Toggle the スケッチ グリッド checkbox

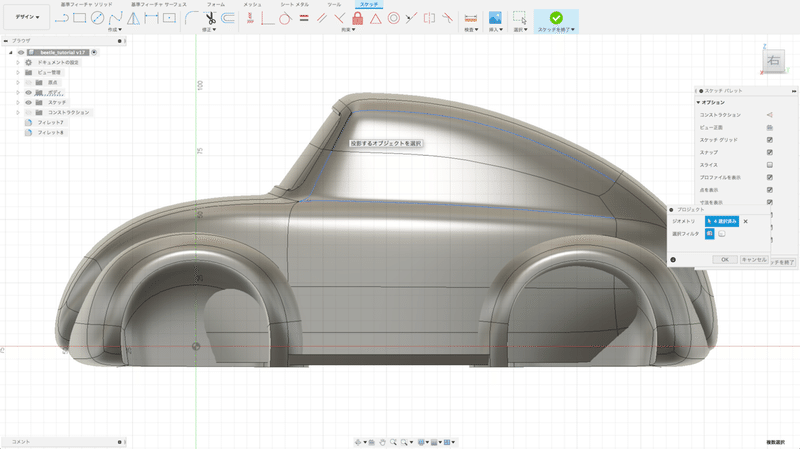point(769,140)
